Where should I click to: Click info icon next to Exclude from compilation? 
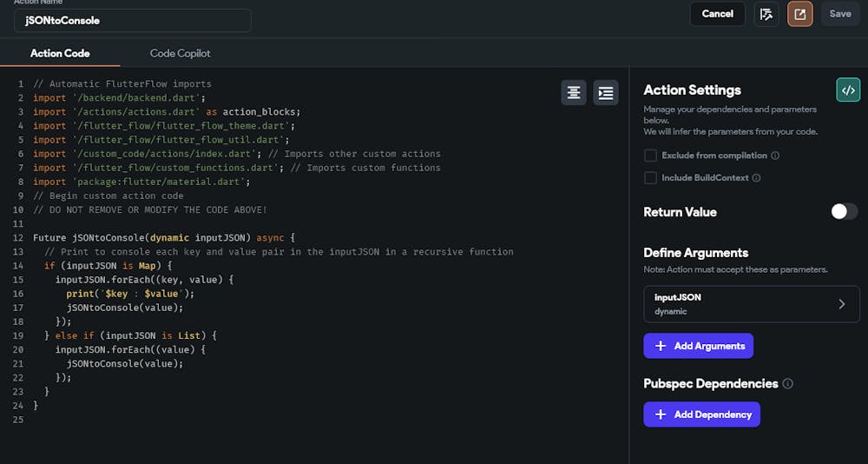[775, 156]
